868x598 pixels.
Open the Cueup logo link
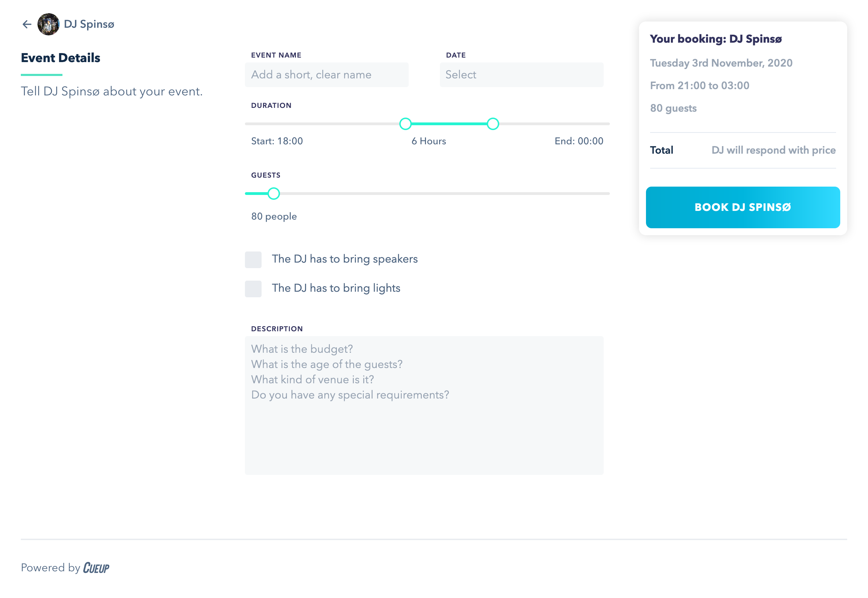coord(96,568)
